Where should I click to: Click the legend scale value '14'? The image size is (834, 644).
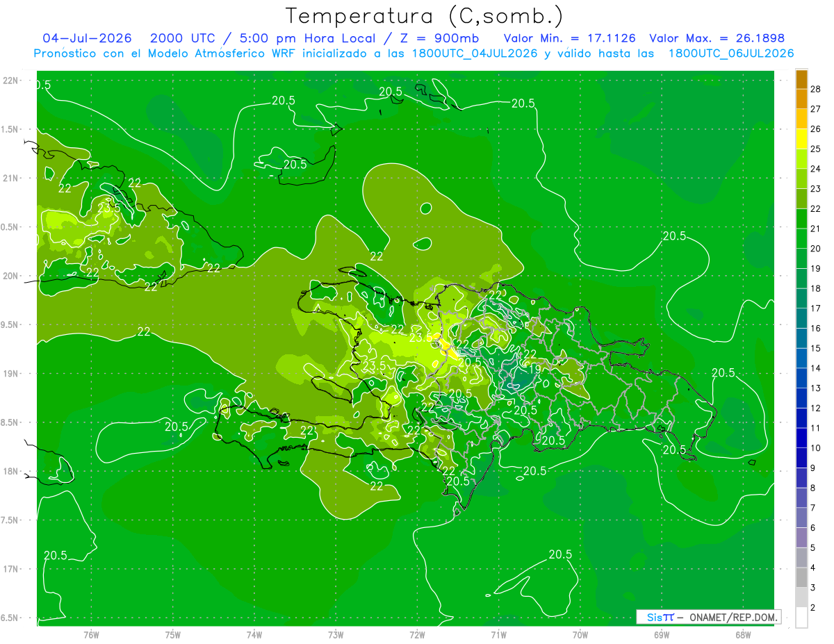[x=816, y=368]
